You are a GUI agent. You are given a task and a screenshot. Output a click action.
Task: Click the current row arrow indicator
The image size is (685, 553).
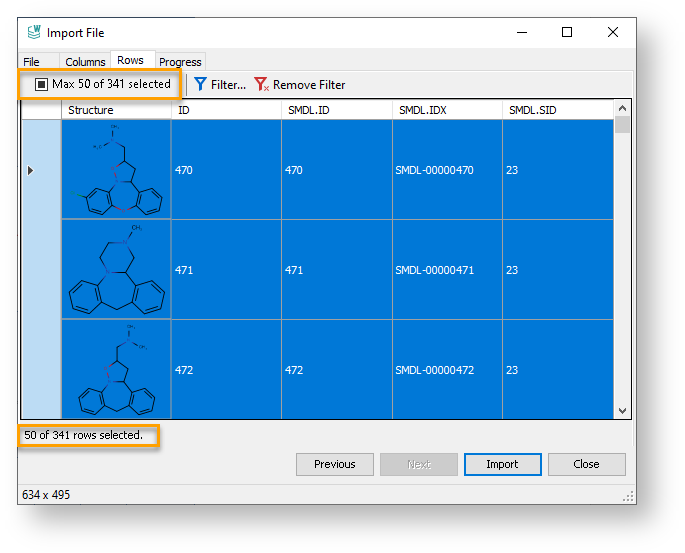point(30,171)
